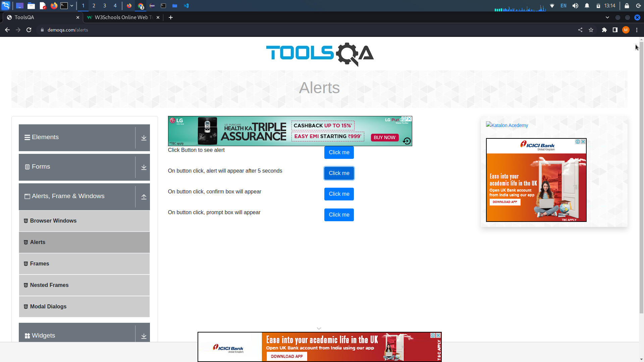
Task: Expand the Elements section in the sidebar
Action: 144,137
